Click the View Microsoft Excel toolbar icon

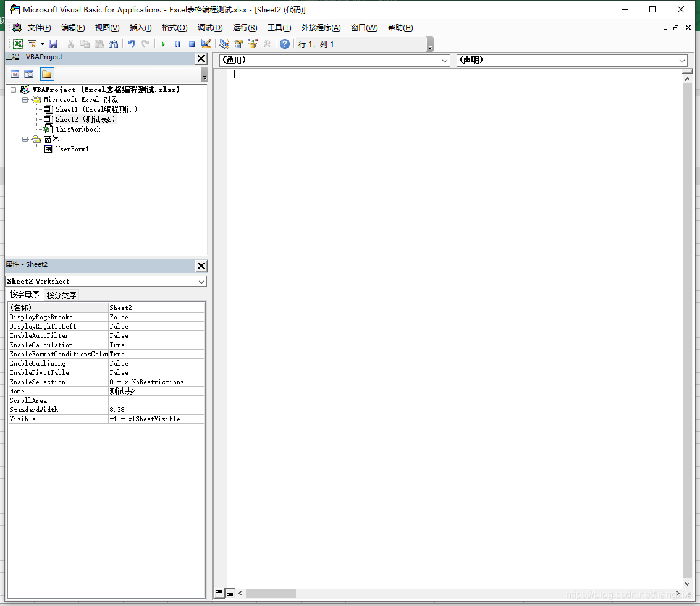tap(18, 44)
